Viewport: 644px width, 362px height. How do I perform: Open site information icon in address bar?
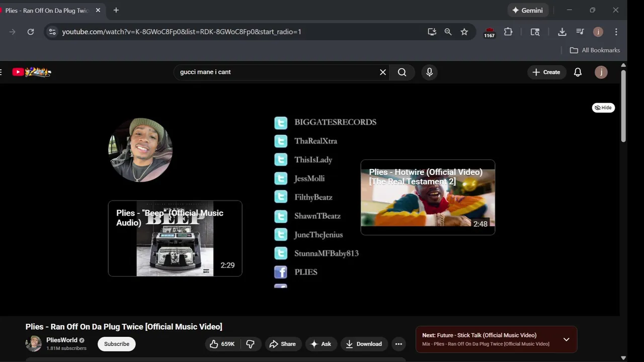[52, 32]
